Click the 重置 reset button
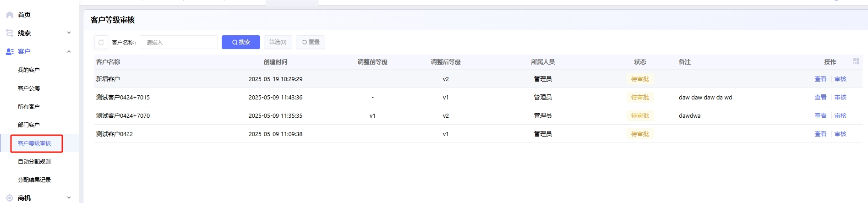Screen dimensions: 868x203 pyautogui.click(x=311, y=42)
